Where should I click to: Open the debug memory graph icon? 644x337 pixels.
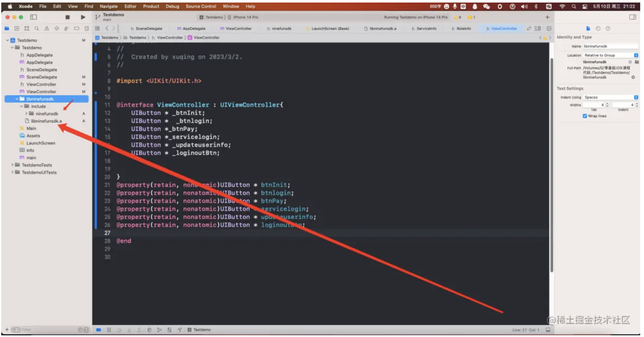(x=159, y=330)
